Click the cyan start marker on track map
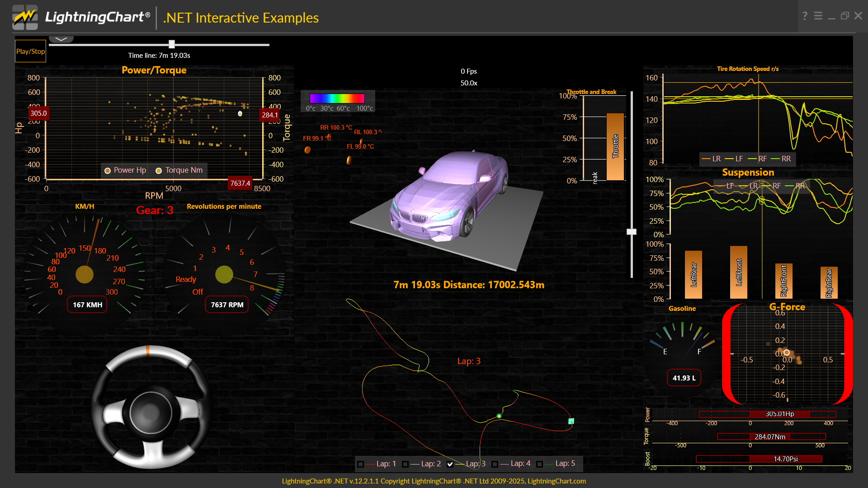Image resolution: width=868 pixels, height=488 pixels. (571, 421)
